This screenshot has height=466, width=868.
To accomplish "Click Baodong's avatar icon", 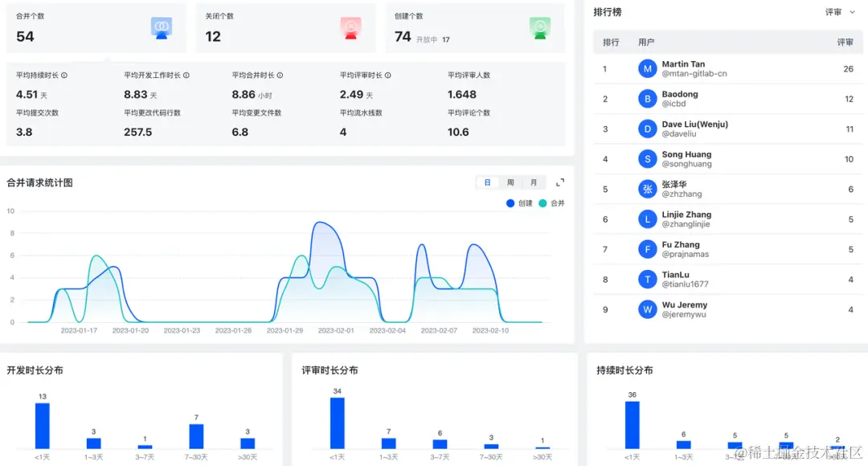I will pos(647,99).
